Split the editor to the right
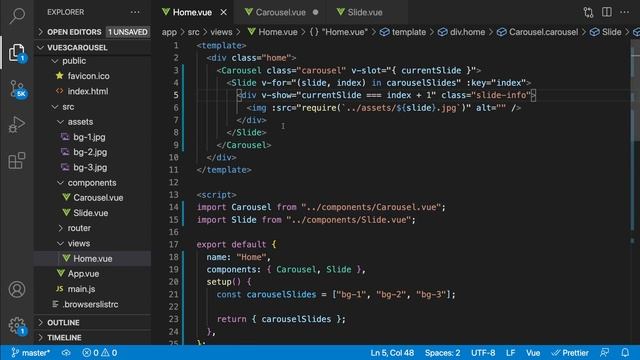Screen dimensions: 640x360 click(607, 12)
